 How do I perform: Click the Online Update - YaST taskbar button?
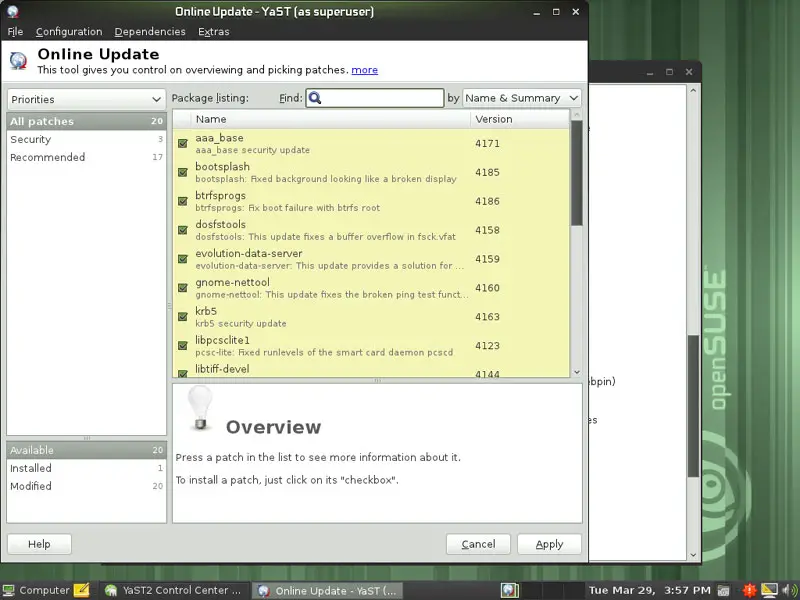click(329, 590)
